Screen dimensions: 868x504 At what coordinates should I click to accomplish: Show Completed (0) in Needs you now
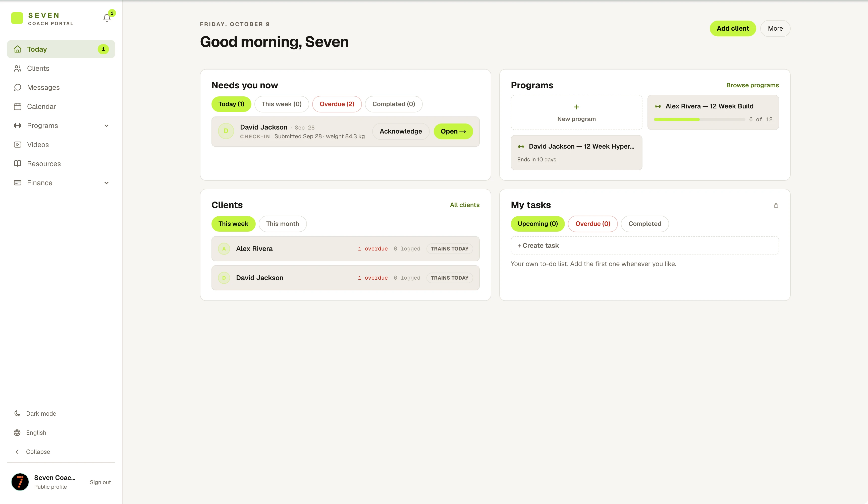click(x=394, y=104)
